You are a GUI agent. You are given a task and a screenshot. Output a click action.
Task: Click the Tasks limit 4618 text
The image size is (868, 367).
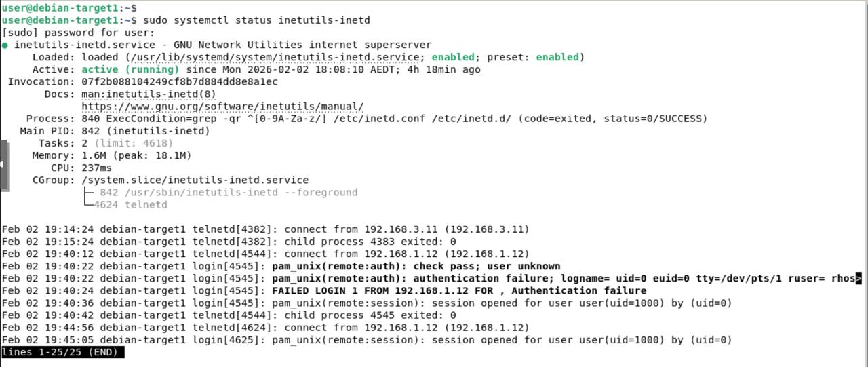coord(133,143)
